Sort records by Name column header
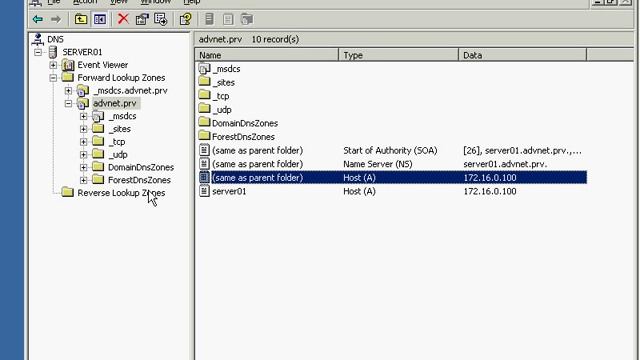Image resolution: width=640 pixels, height=360 pixels. click(267, 55)
